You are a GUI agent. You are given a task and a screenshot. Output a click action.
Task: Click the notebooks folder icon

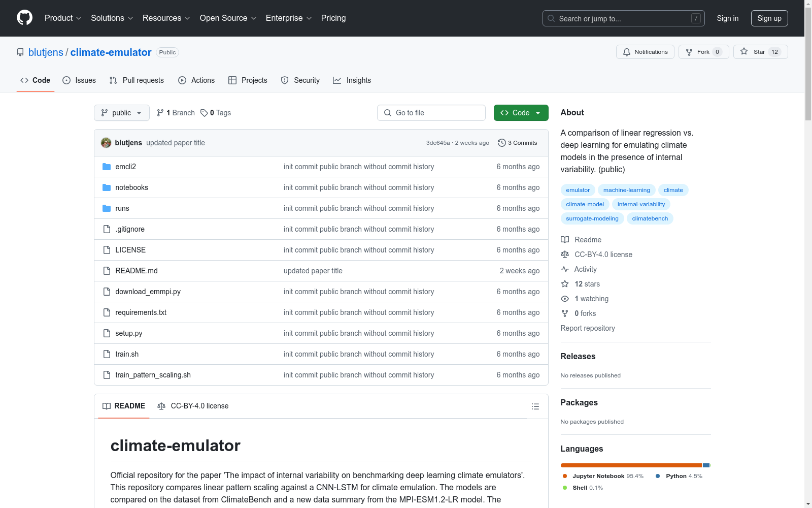pos(107,187)
